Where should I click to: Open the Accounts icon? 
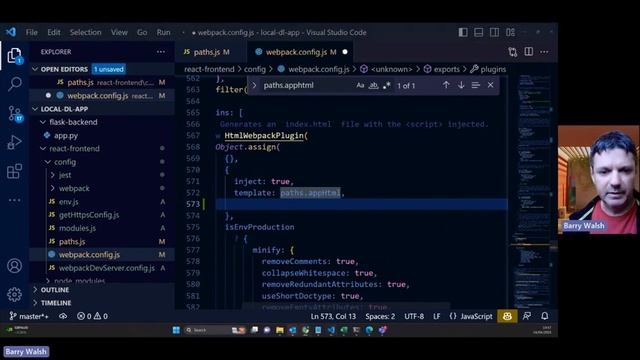pyautogui.click(x=14, y=266)
